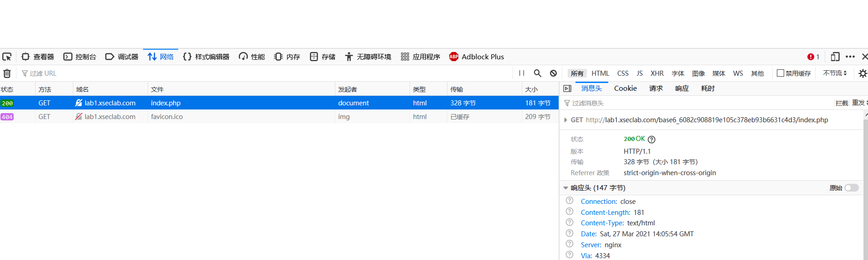The image size is (868, 260).
Task: Click insecure lock icon on index.php row
Action: [x=79, y=103]
